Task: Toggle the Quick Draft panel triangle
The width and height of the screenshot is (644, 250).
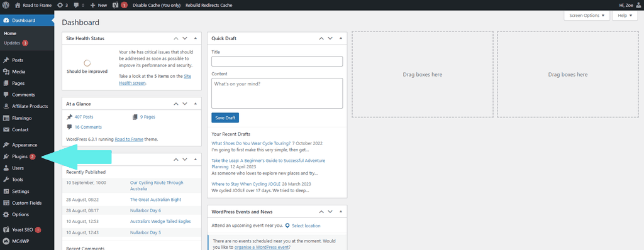Action: point(341,38)
